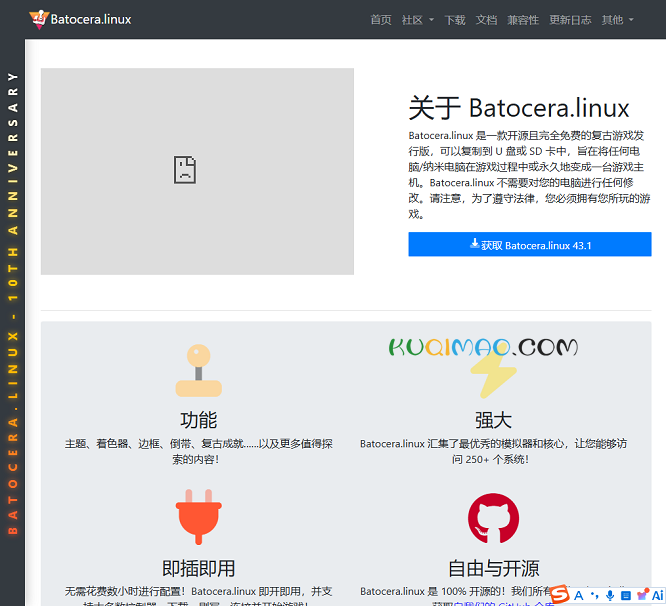Click the 功能 features heading
The image size is (666, 606).
point(198,420)
